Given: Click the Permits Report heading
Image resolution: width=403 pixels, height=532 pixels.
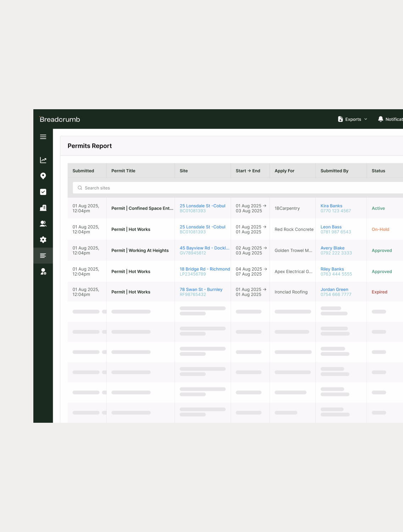Looking at the screenshot, I should click(x=89, y=146).
